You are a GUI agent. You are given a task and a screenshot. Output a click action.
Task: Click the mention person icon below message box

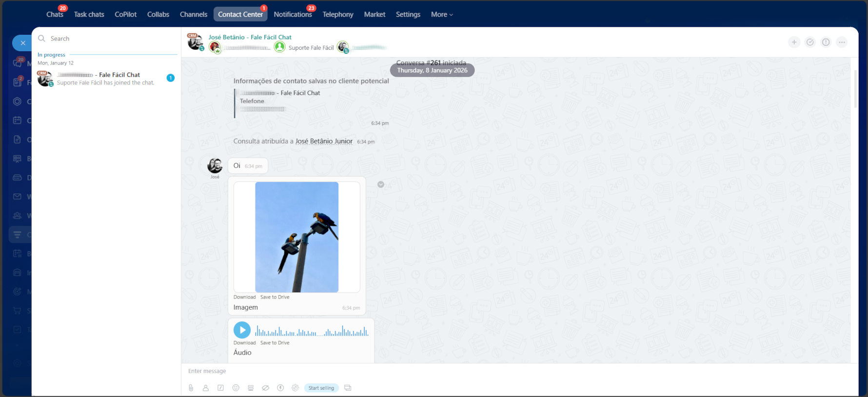coord(206,388)
